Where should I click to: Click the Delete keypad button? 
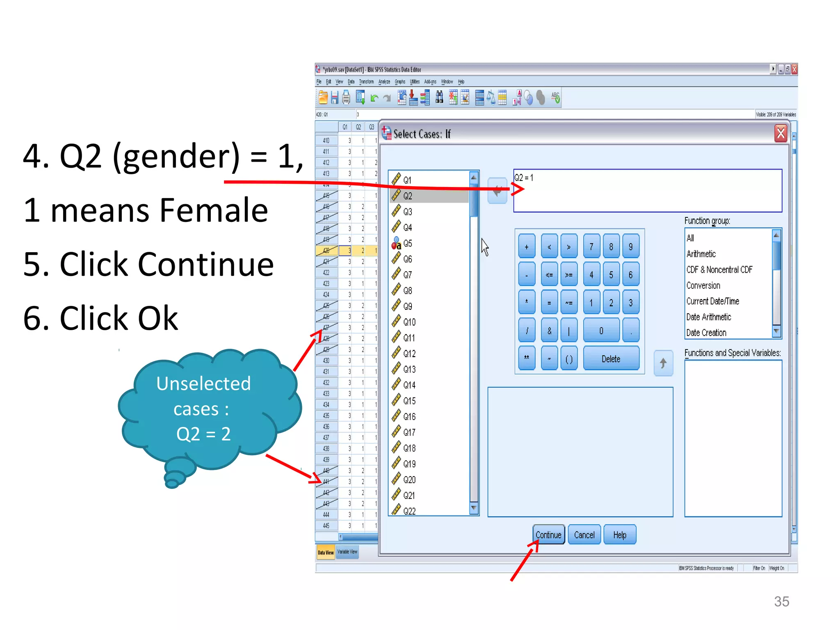tap(611, 359)
